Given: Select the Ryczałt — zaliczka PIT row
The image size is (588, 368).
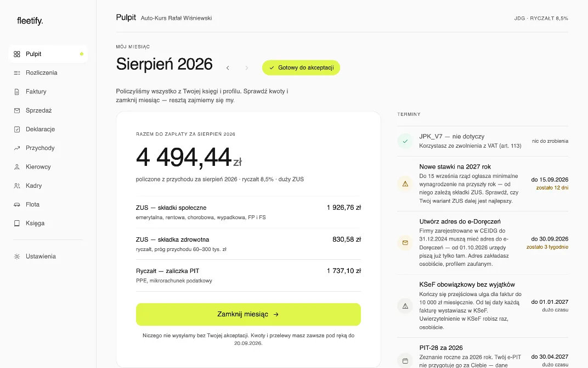Looking at the screenshot, I should [x=248, y=275].
